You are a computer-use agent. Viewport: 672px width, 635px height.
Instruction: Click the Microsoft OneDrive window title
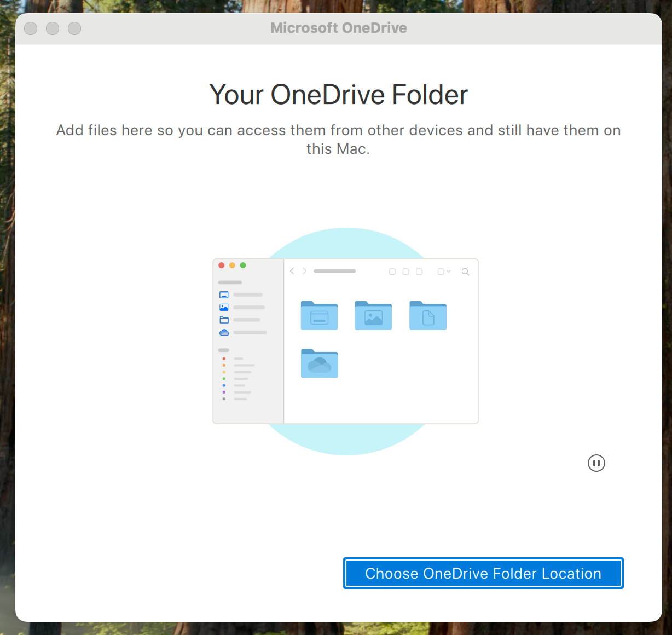(x=339, y=28)
